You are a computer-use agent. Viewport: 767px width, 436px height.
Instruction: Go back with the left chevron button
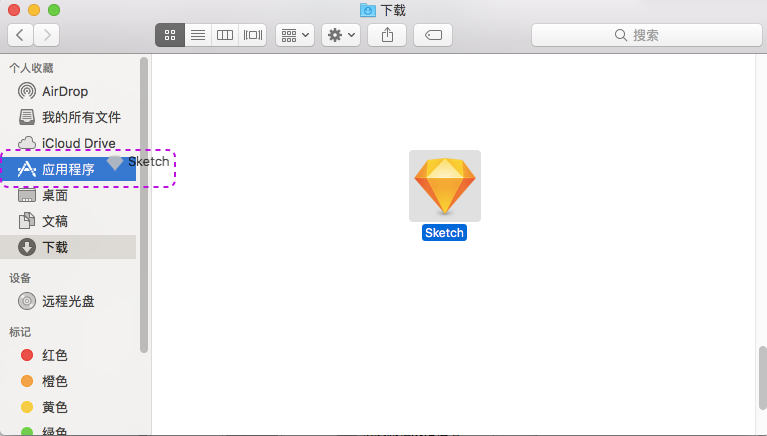[21, 35]
